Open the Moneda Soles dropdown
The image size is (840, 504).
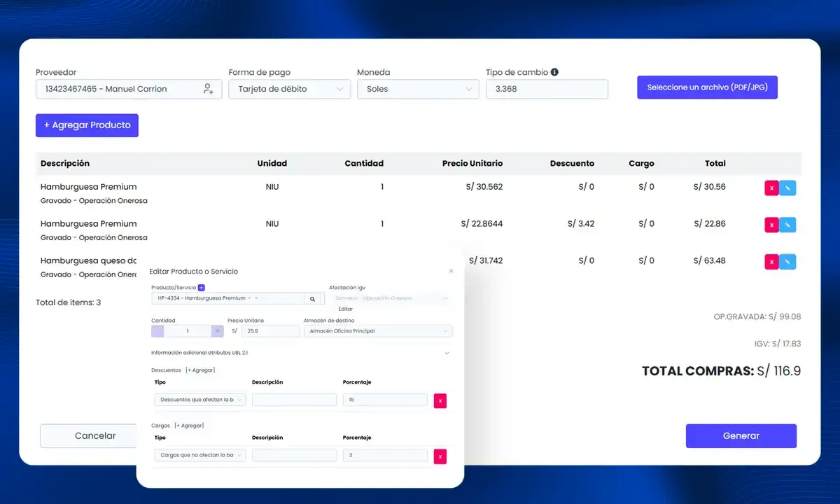pos(418,89)
